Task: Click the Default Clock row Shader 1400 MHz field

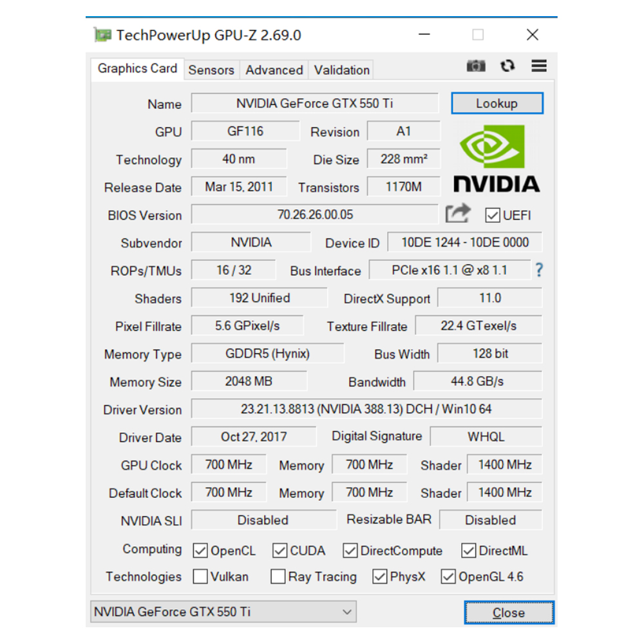Action: (x=504, y=493)
